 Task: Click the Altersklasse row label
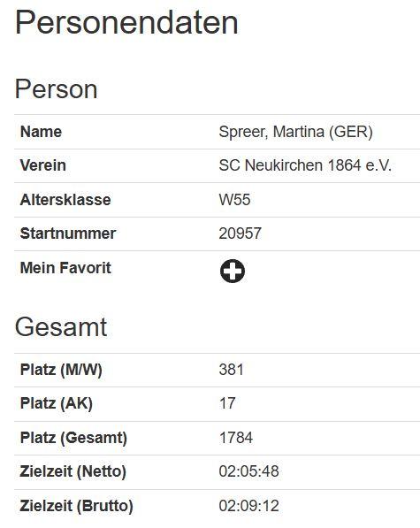click(65, 200)
